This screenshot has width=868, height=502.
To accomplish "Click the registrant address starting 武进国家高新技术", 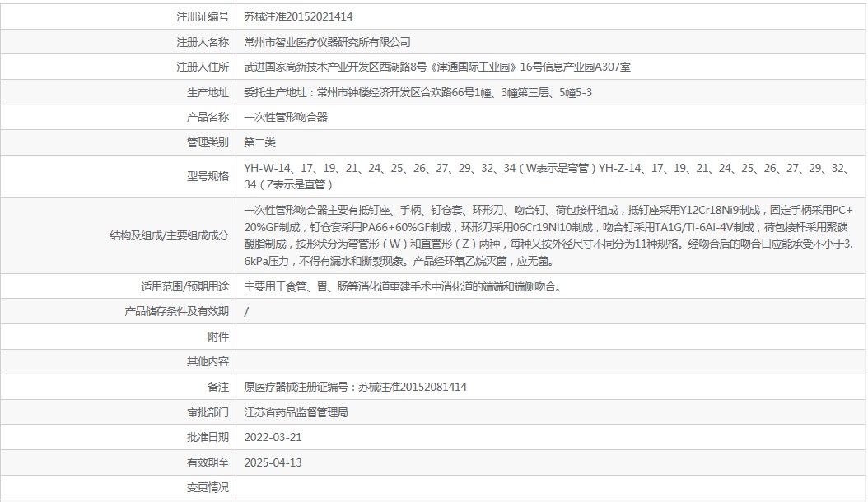I will click(x=437, y=67).
